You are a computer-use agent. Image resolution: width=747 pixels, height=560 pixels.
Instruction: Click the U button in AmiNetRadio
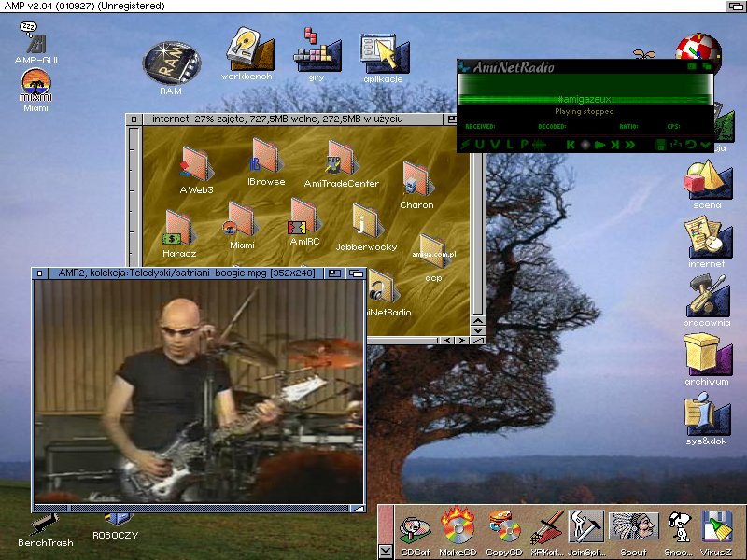point(479,145)
